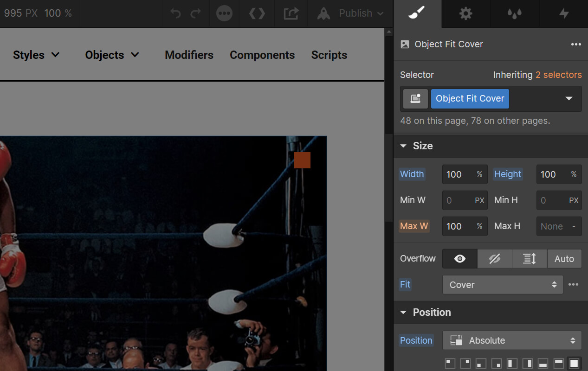Click the undo arrow in the top bar
This screenshot has width=588, height=371.
point(175,13)
